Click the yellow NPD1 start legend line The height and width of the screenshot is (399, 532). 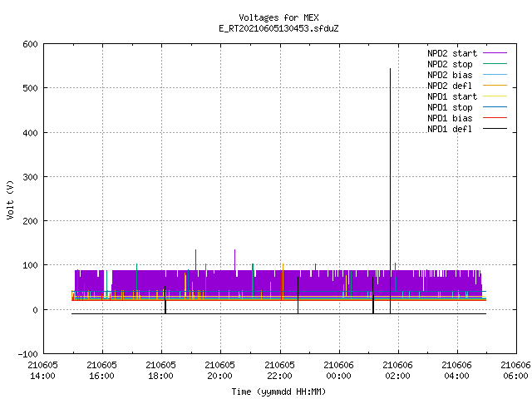pyautogui.click(x=495, y=96)
